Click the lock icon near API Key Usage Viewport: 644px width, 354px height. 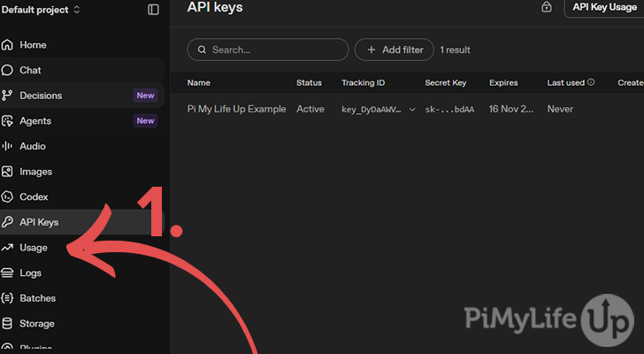click(547, 7)
